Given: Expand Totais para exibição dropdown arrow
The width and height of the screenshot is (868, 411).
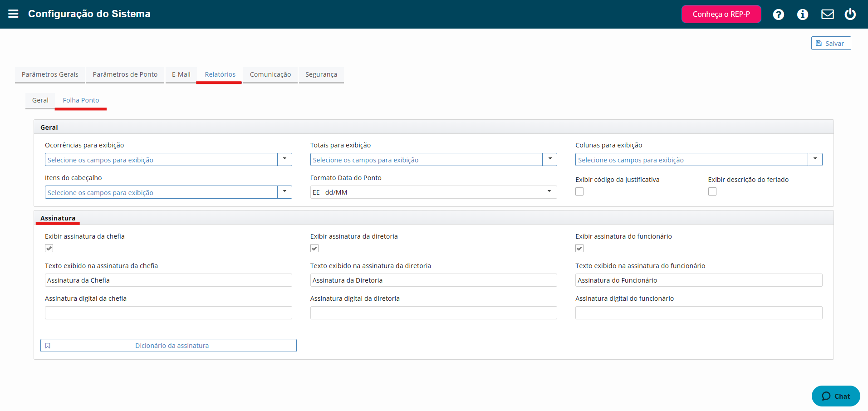Looking at the screenshot, I should 549,159.
